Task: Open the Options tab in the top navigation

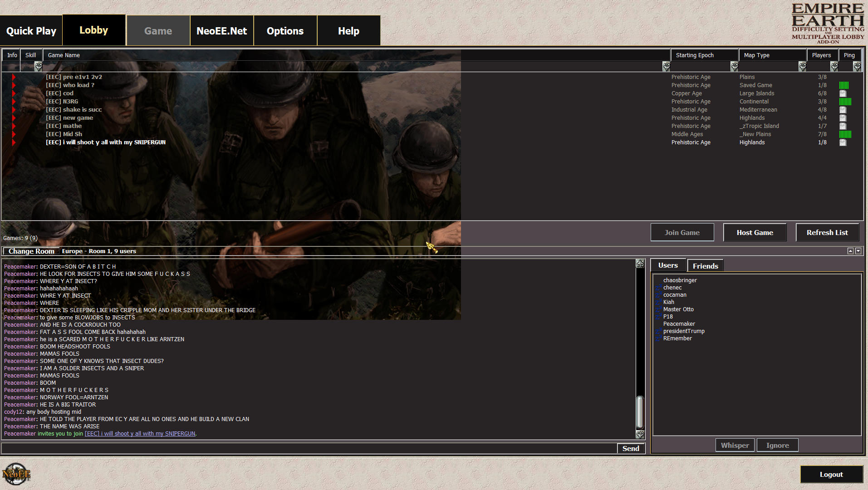Action: 285,31
